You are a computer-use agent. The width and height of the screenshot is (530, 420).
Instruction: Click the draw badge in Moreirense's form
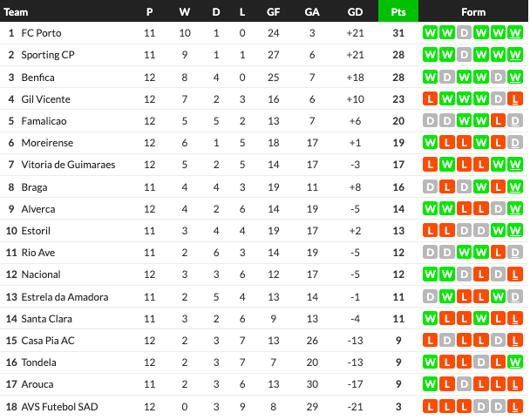point(515,143)
